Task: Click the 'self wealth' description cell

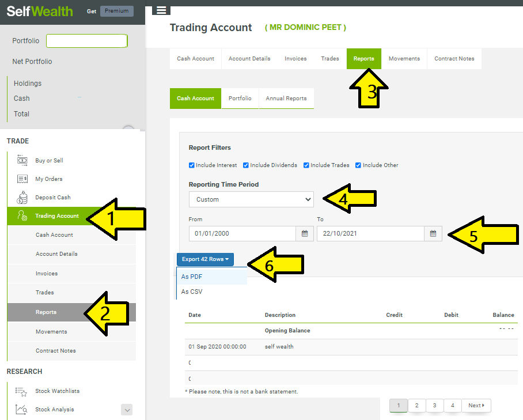Action: tap(279, 347)
